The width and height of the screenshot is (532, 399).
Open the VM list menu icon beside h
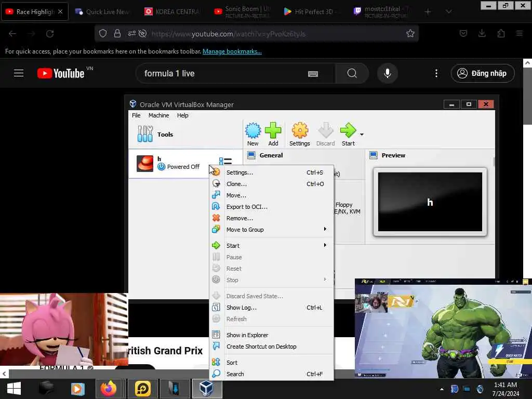[225, 162]
